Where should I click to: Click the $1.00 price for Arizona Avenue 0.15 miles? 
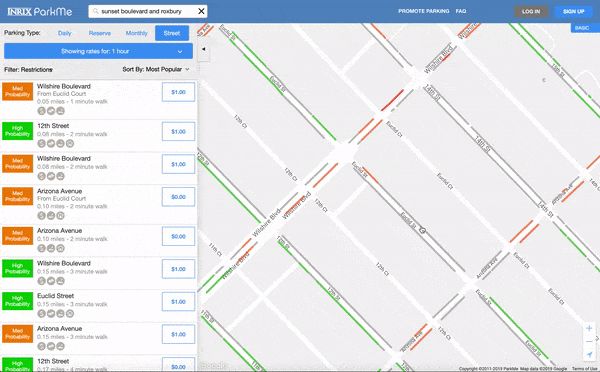[178, 334]
